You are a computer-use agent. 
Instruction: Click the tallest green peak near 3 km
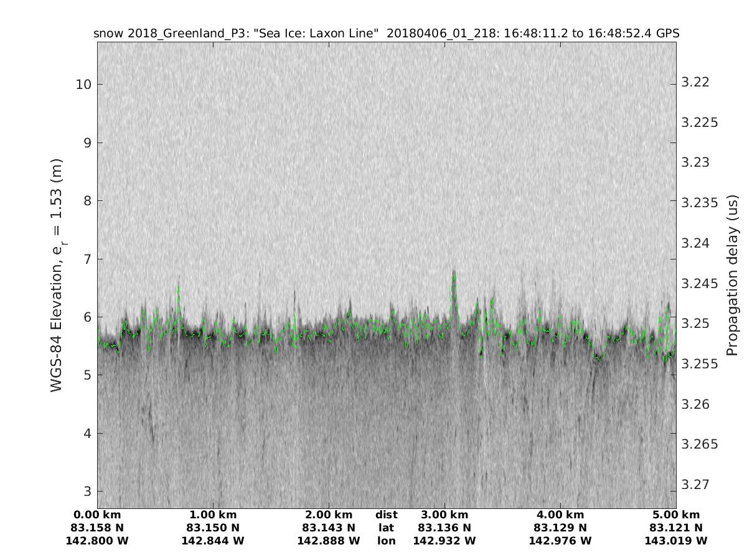[x=454, y=274]
